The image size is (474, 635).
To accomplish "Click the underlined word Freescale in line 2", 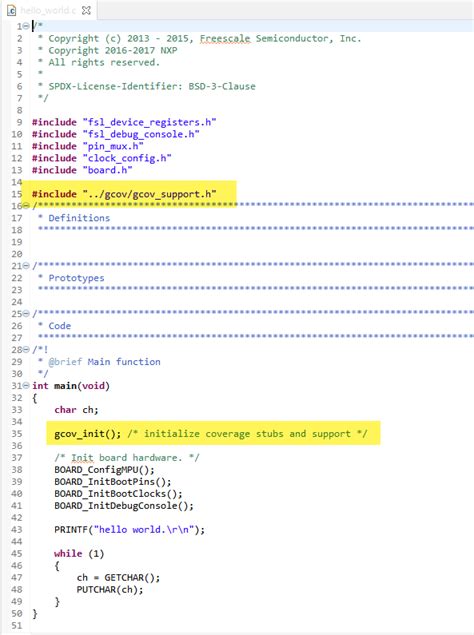I will coord(225,38).
